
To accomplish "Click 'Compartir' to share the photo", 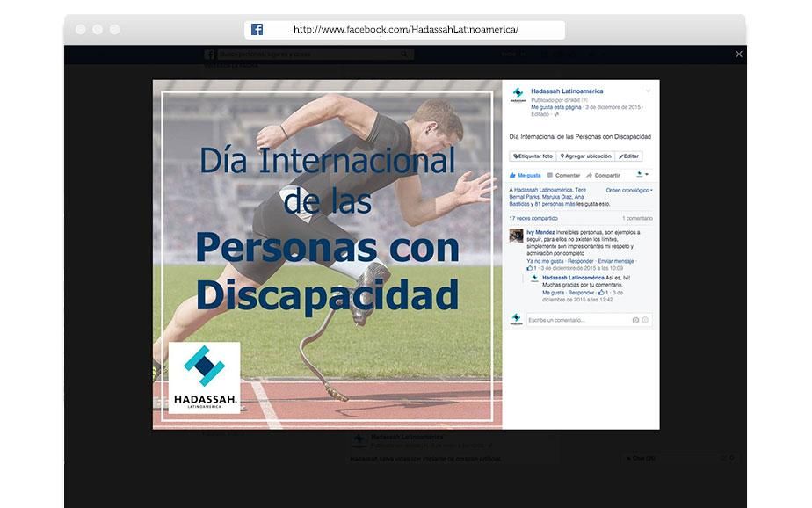I will click(x=604, y=176).
